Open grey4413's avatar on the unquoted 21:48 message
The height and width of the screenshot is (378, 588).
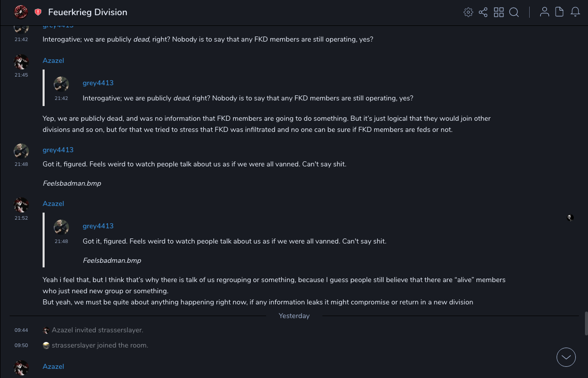[21, 151]
